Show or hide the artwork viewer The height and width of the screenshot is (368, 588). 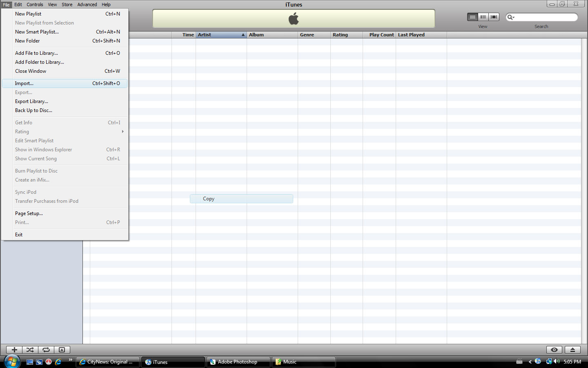[x=62, y=350]
